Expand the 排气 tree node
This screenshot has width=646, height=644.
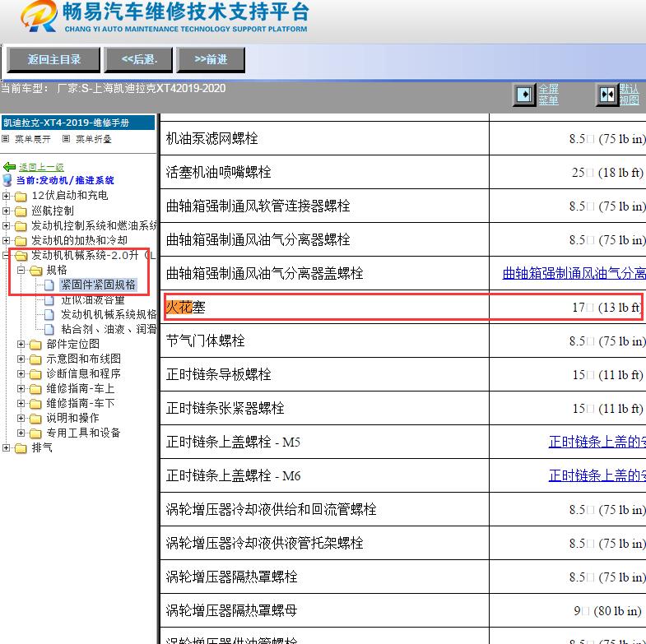coord(6,448)
